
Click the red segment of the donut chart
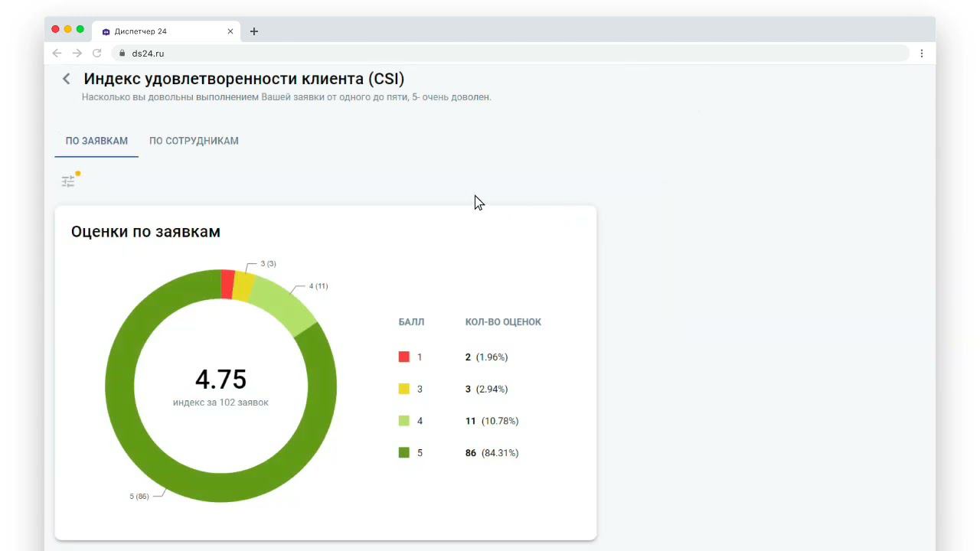coord(227,284)
